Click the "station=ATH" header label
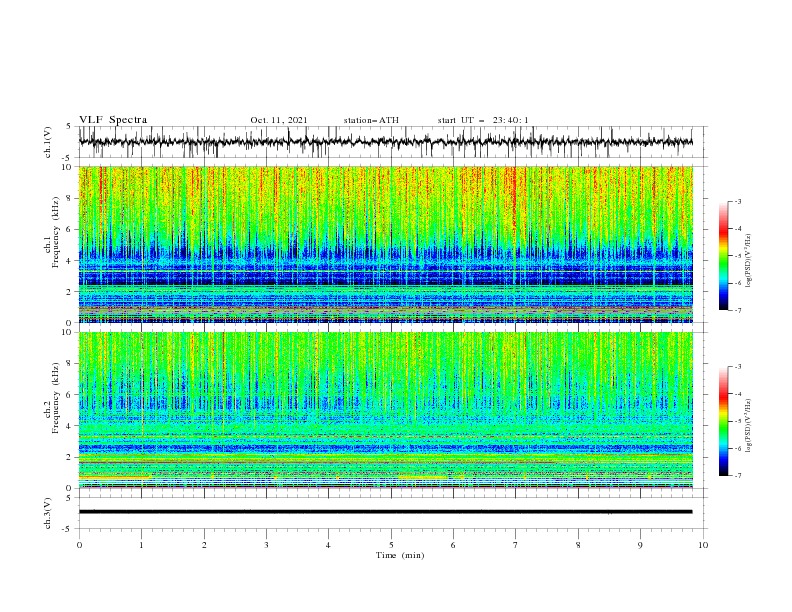The image size is (792, 612). [x=371, y=120]
